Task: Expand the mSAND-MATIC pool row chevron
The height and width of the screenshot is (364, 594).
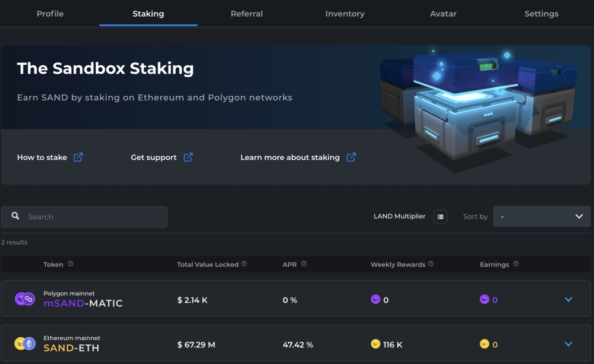Action: (568, 299)
